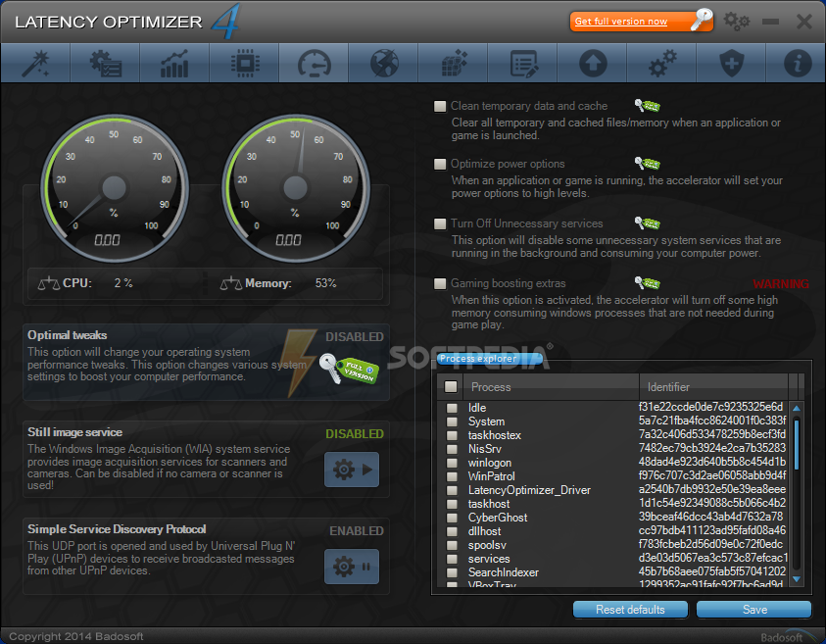Screen dimensions: 826x644
Task: Open the double gears options tab
Action: tap(662, 64)
